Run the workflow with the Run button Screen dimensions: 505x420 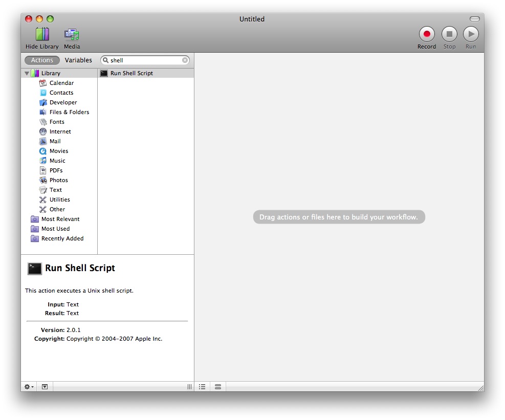471,34
